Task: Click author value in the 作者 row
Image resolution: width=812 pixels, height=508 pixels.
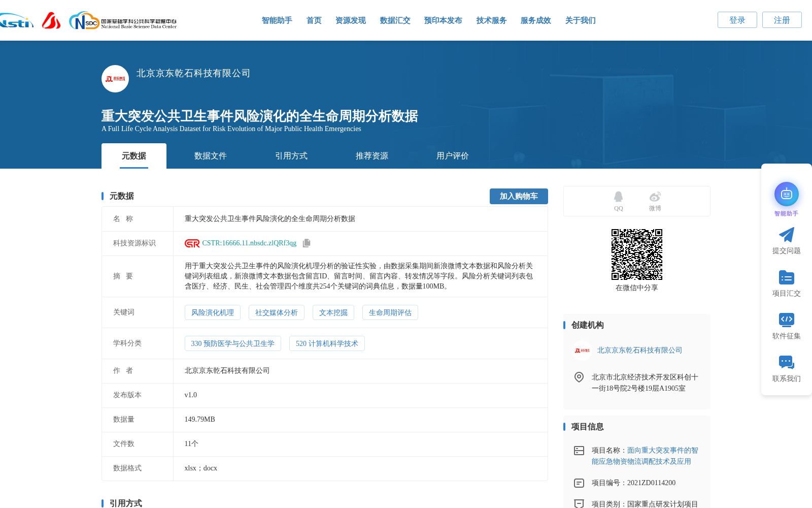Action: click(x=227, y=371)
